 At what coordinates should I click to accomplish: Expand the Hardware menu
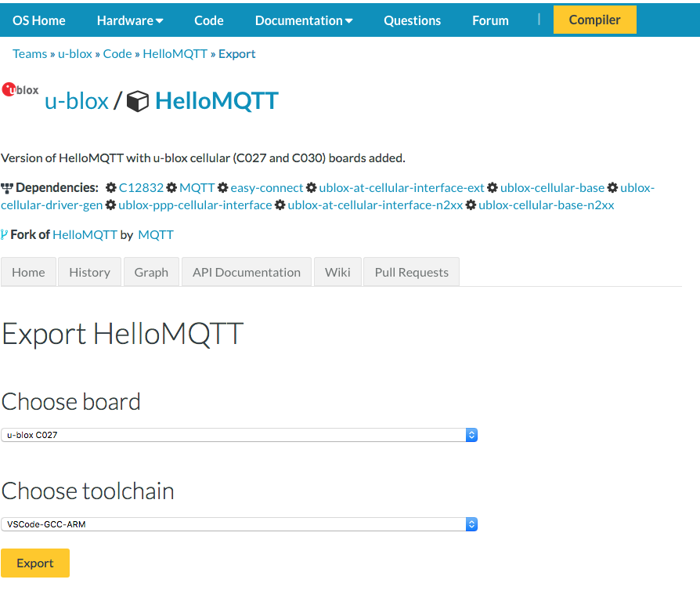tap(130, 20)
